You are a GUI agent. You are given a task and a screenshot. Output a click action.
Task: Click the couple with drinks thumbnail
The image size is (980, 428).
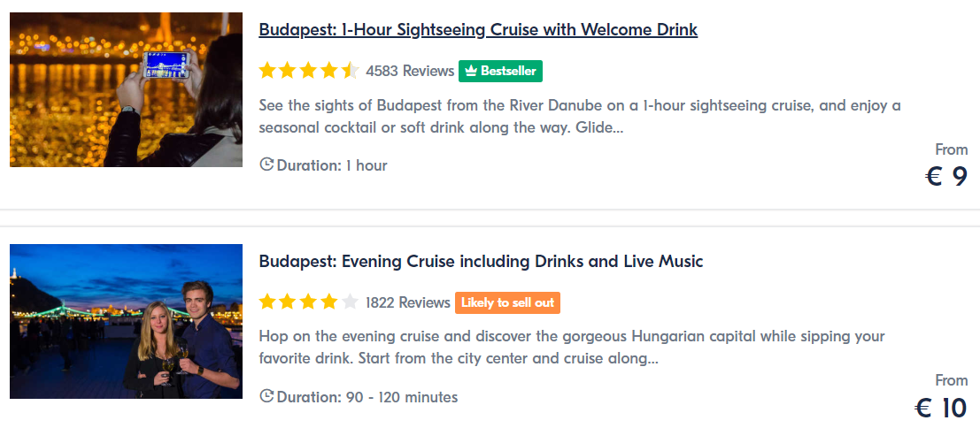[x=126, y=321]
